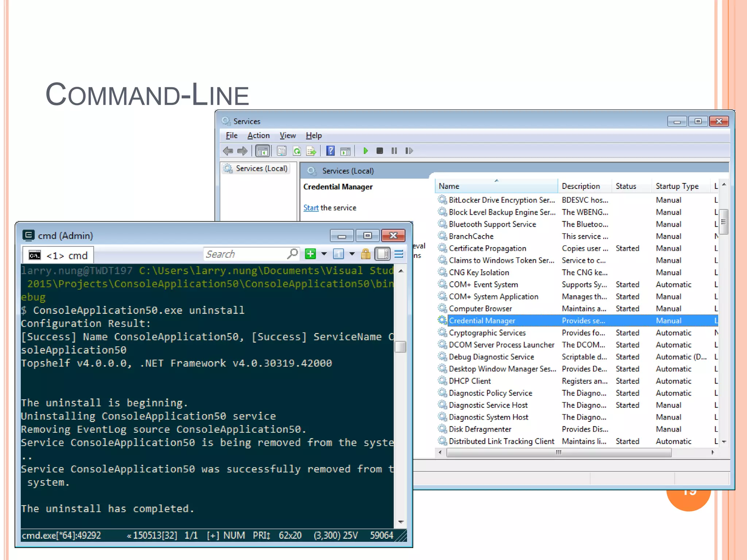Screen dimensions: 747x560
Task: Select Block Level Backup Engine service row
Action: coord(578,212)
